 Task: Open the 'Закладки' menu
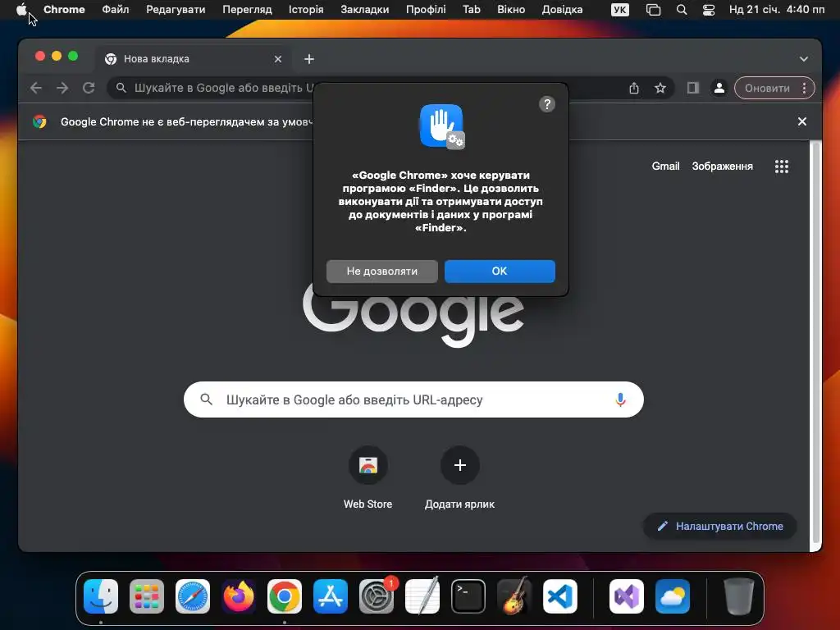click(x=365, y=10)
